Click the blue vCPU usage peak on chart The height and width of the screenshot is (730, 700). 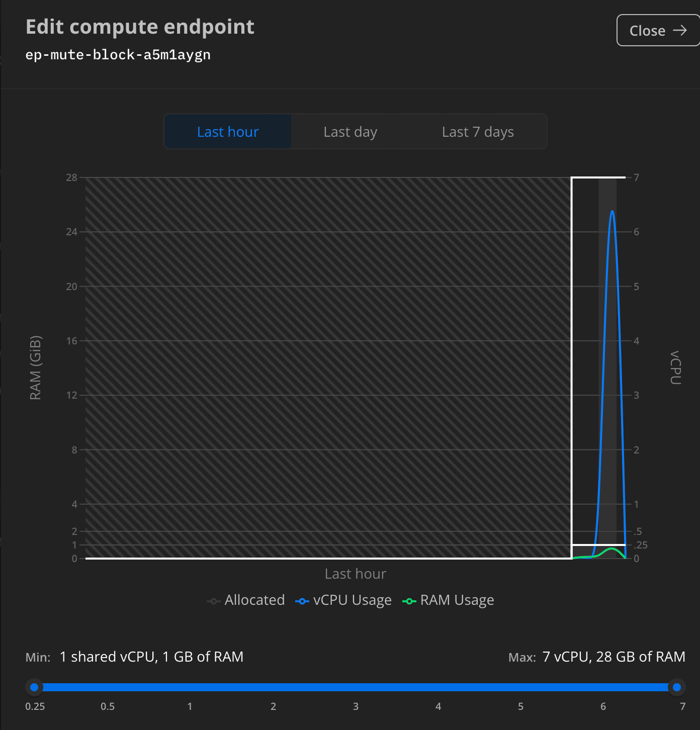(612, 212)
